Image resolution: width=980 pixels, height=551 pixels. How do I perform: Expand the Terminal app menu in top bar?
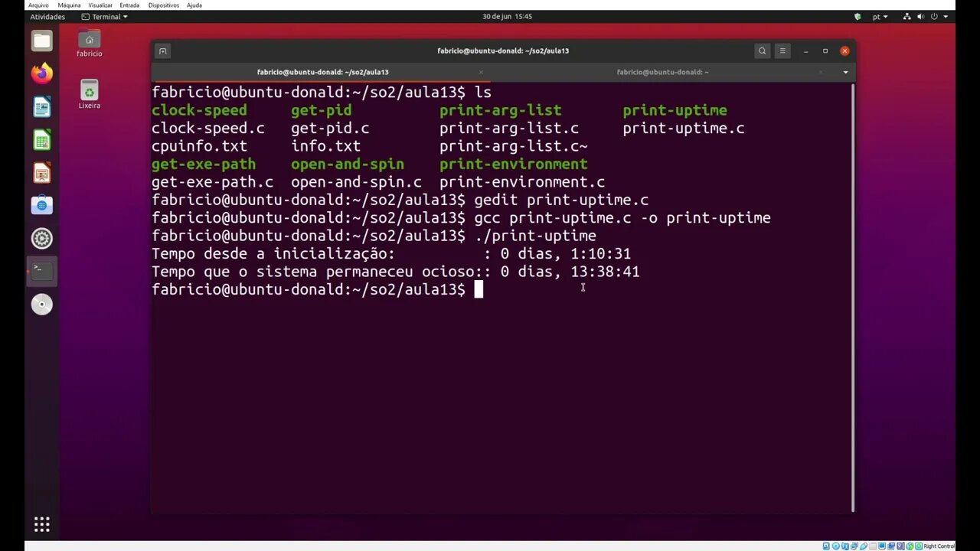pyautogui.click(x=105, y=17)
